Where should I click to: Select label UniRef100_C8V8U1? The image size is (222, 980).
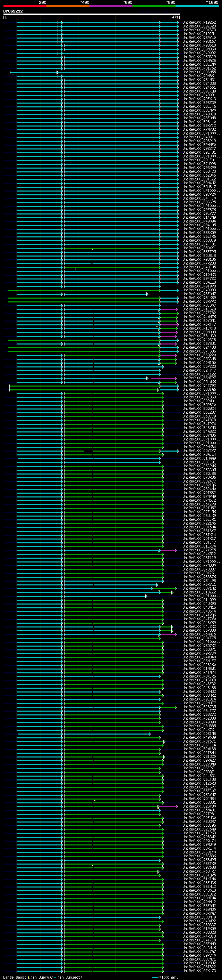point(199,344)
